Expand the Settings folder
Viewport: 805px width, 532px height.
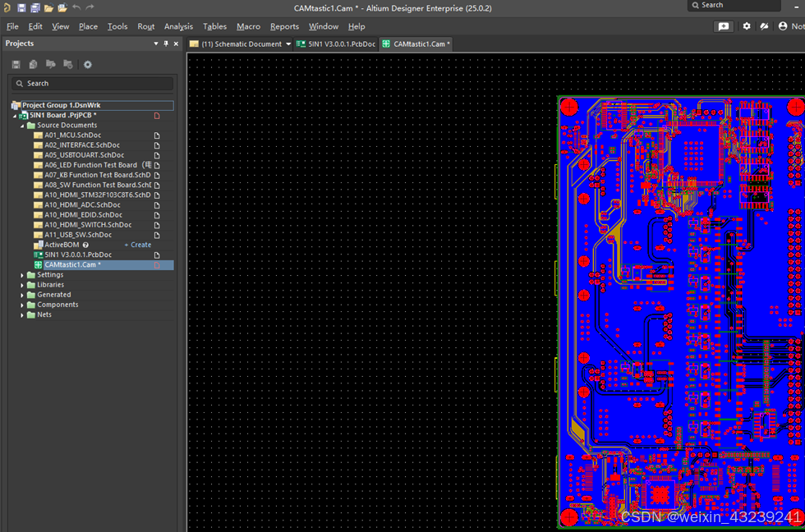[x=22, y=275]
